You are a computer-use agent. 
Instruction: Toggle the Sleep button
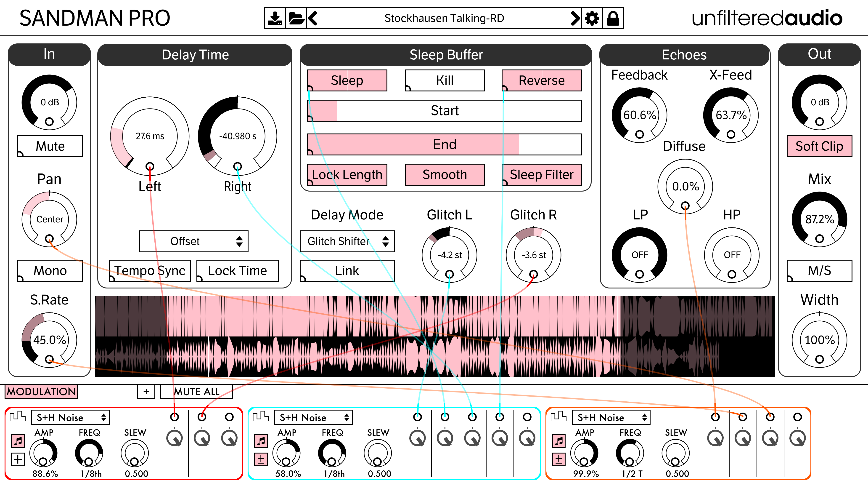pos(347,81)
